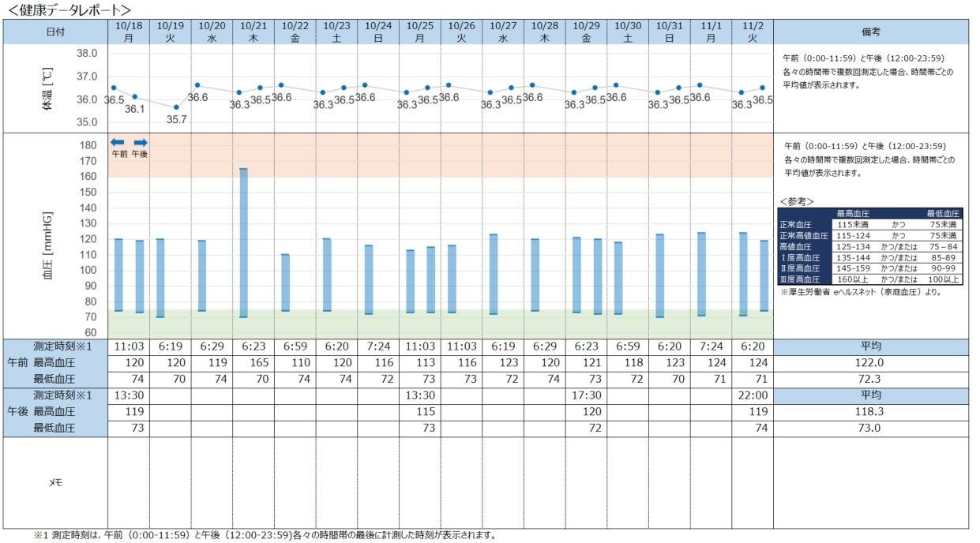Viewport: 980px width, 543px height.
Task: Click the 10/30 土 date column header
Action: (x=628, y=32)
